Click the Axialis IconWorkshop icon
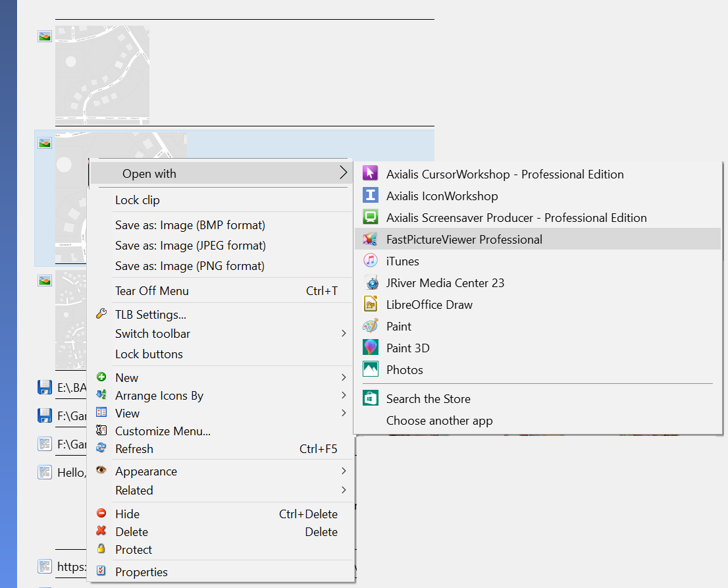Viewport: 728px width, 588px height. click(x=371, y=196)
